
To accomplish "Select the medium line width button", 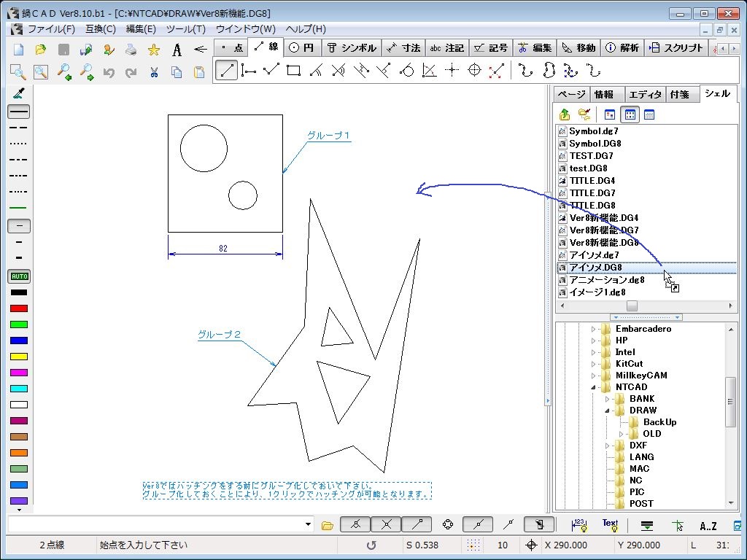I will 19,242.
